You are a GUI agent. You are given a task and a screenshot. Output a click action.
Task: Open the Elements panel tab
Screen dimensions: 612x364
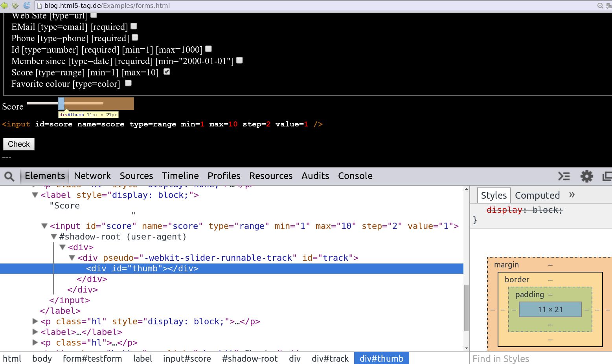(x=45, y=176)
